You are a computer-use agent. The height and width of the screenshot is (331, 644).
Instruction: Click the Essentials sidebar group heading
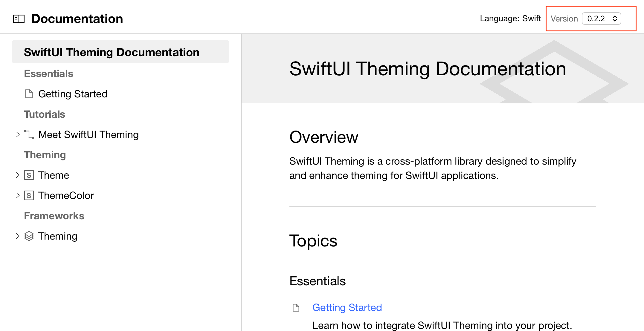click(x=48, y=73)
